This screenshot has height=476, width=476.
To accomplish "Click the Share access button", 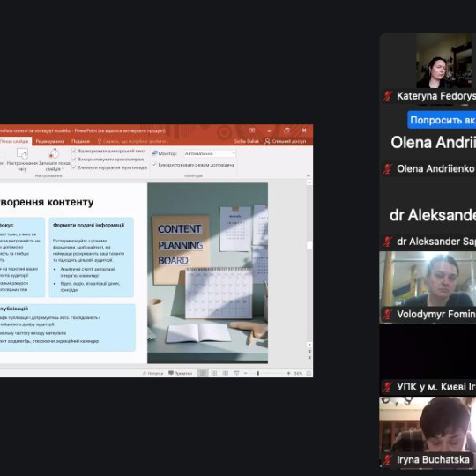I will click(286, 141).
